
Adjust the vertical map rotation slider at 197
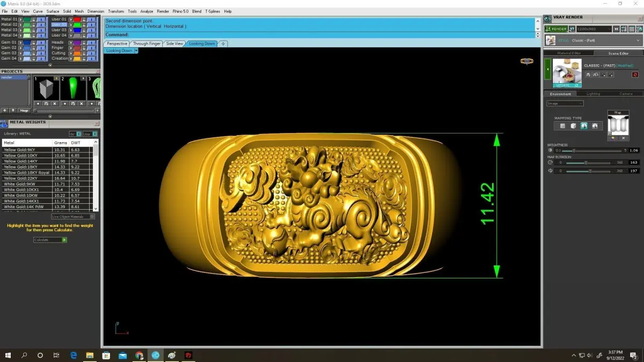click(x=590, y=171)
